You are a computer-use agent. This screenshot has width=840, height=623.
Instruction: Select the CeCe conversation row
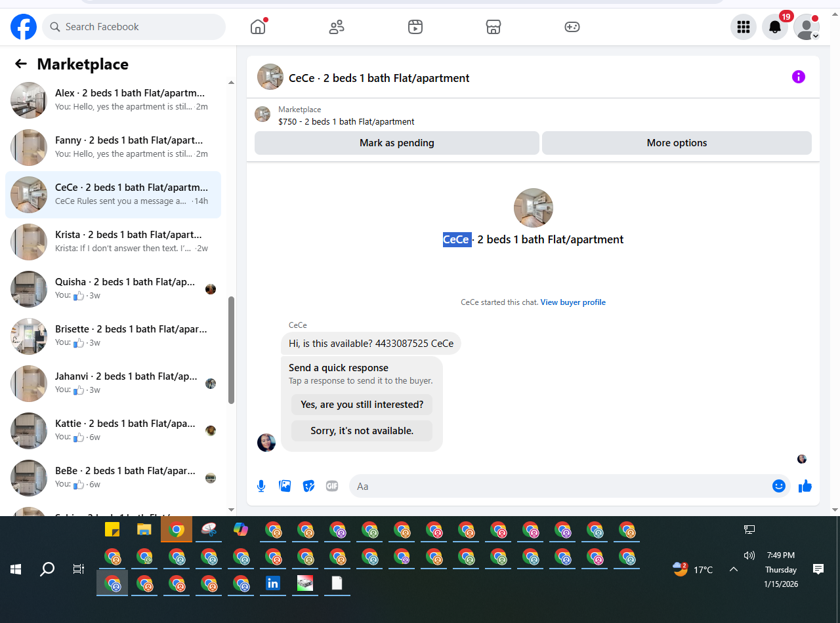(x=113, y=195)
